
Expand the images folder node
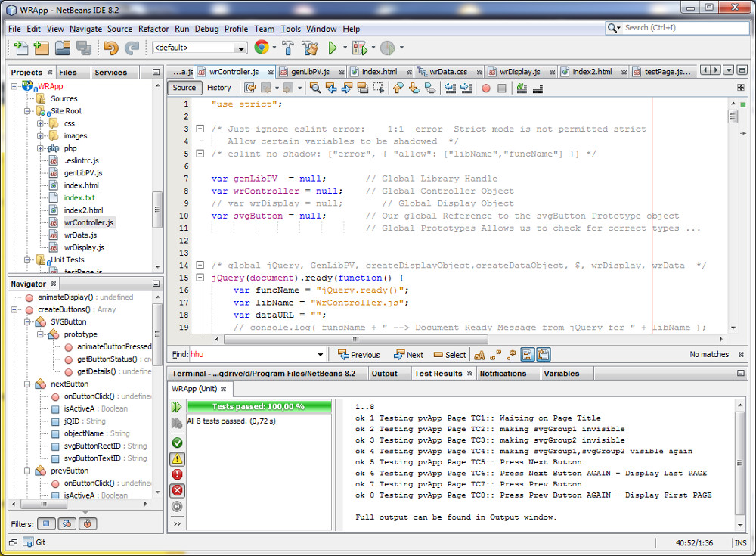pyautogui.click(x=41, y=136)
